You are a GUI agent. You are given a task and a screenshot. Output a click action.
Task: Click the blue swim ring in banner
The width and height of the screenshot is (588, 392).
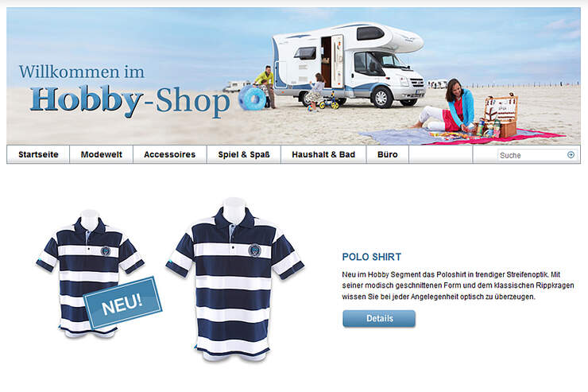pyautogui.click(x=253, y=98)
